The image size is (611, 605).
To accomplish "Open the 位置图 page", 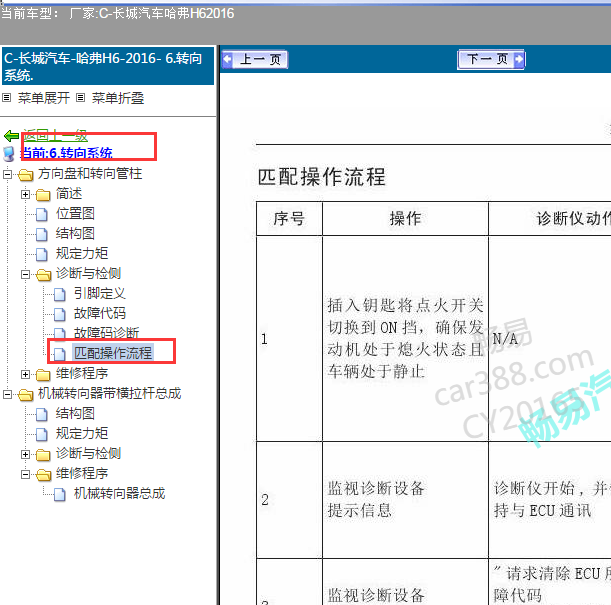I will [75, 213].
